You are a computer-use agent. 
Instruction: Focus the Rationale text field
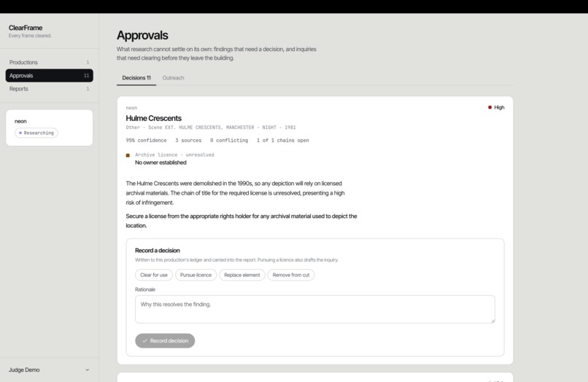(x=315, y=309)
